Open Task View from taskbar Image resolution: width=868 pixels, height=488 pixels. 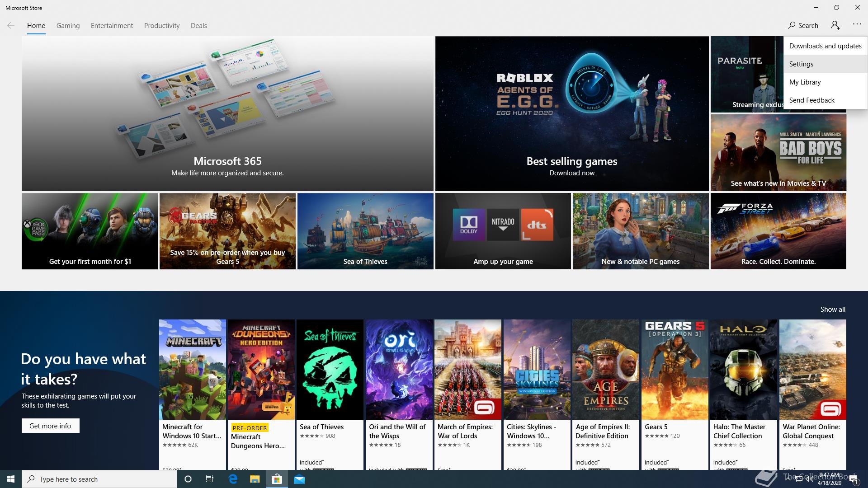[x=210, y=479]
